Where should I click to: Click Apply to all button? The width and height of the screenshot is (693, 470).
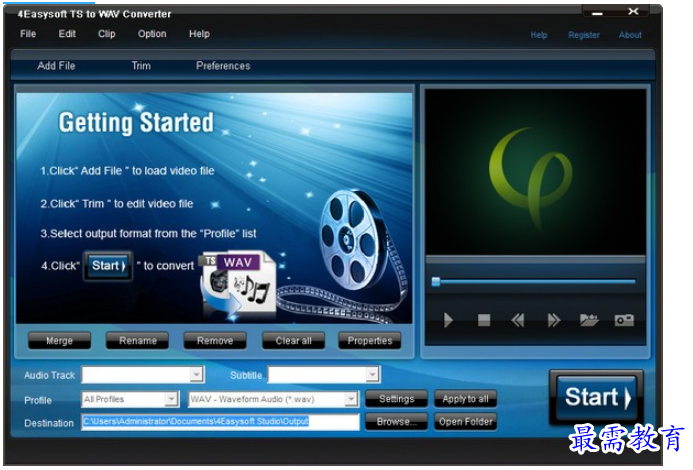point(465,399)
